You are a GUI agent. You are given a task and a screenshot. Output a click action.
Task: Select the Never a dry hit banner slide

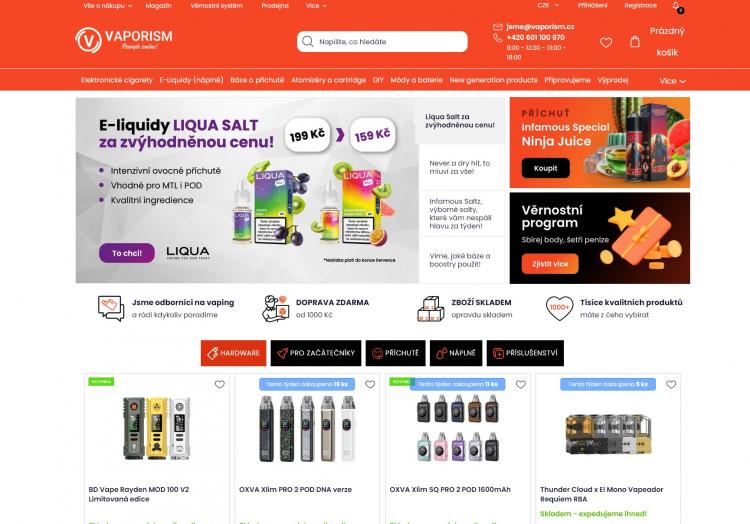click(462, 167)
